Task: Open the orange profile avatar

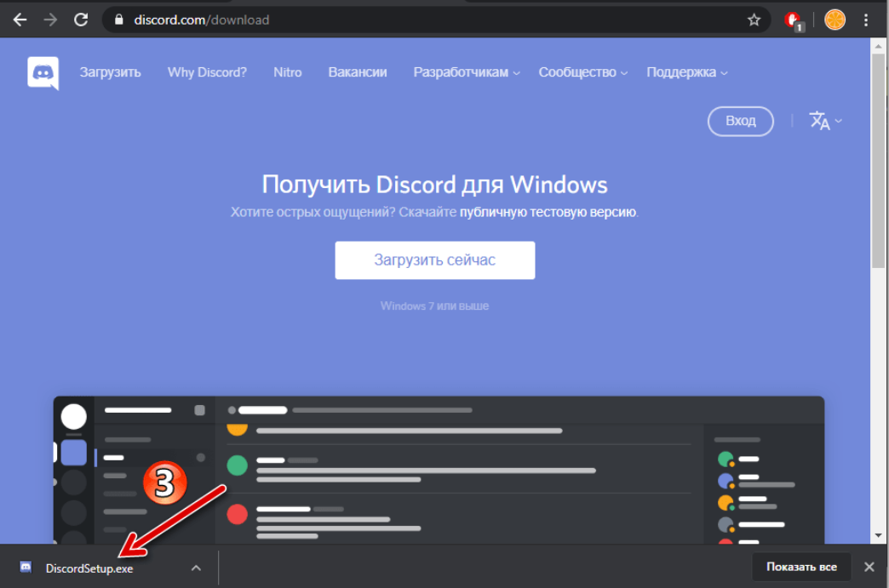Action: [835, 20]
